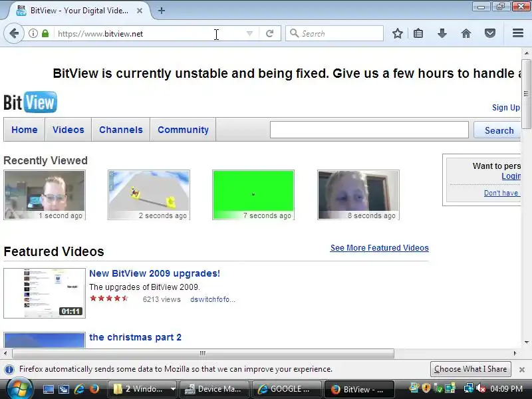Open recently viewed video from 2 seconds ago

[x=149, y=195]
